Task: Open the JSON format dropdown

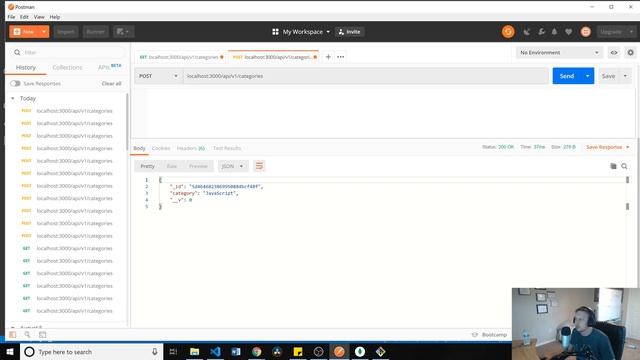Action: [x=232, y=166]
